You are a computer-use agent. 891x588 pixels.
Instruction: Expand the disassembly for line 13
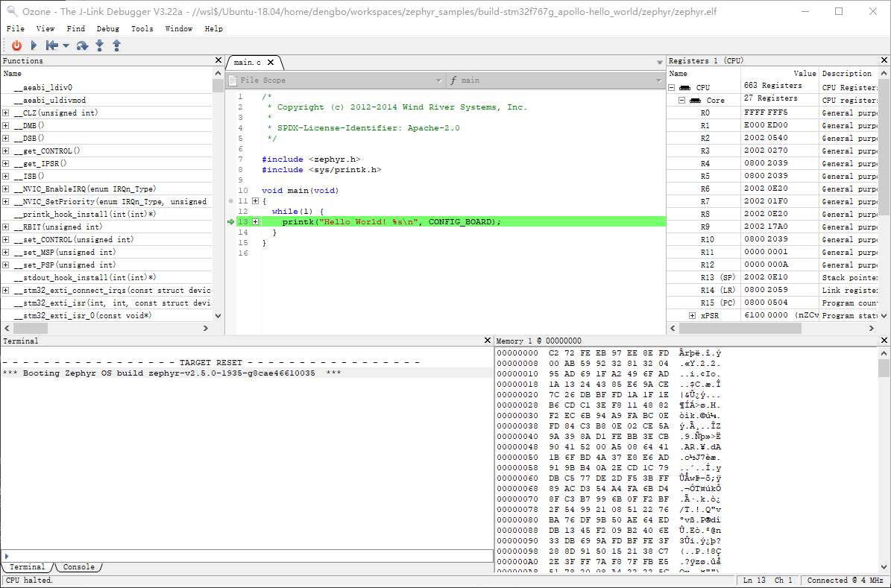[x=255, y=221]
